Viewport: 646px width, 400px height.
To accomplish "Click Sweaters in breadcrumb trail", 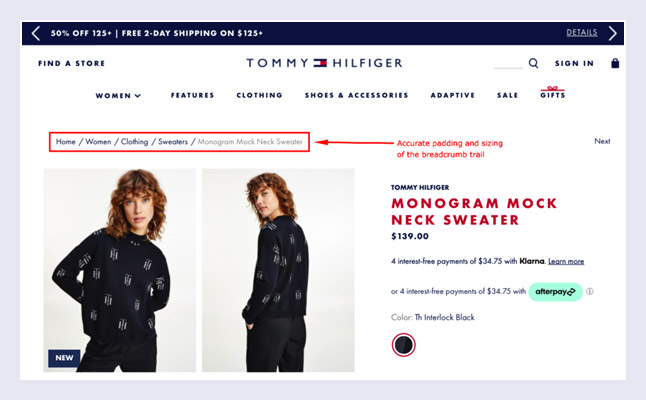I will click(x=173, y=142).
